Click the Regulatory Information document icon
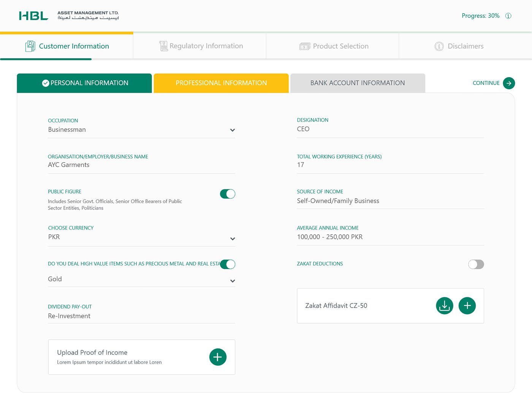Viewport: 532px width, 408px height. click(x=163, y=46)
